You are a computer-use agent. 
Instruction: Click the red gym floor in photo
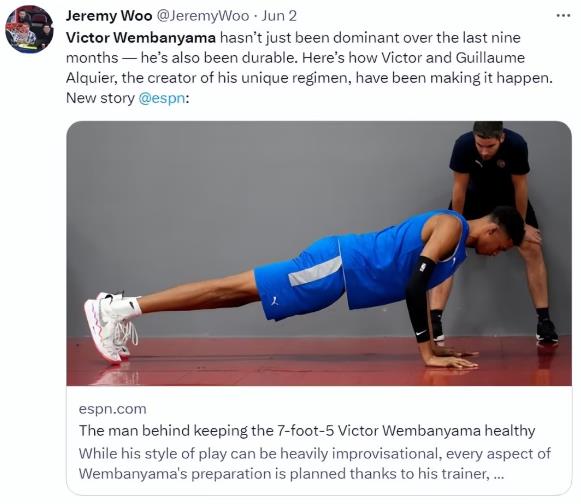[x=259, y=363]
